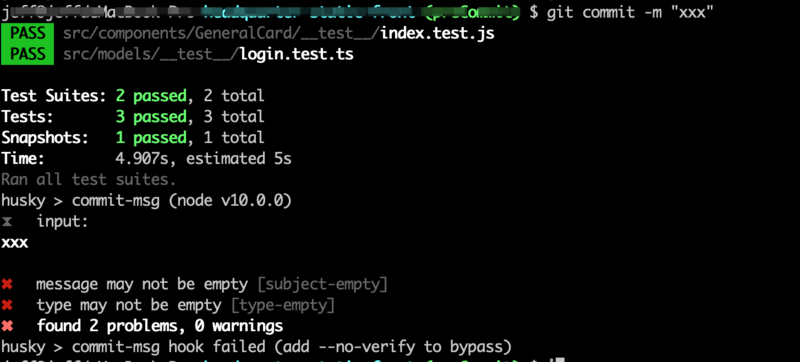Click the xxx commit message input line
This screenshot has height=362, width=800.
[14, 243]
